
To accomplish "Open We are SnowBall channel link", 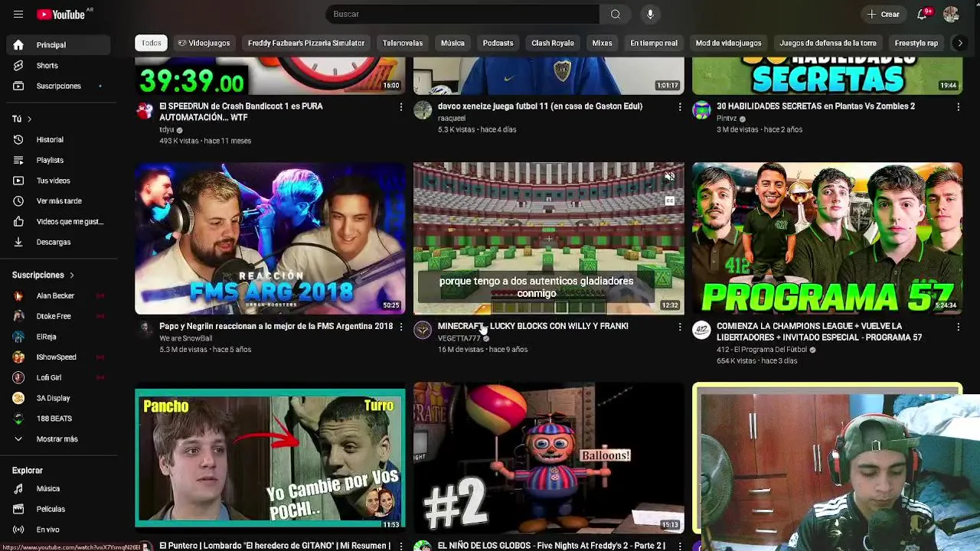I will pyautogui.click(x=186, y=338).
